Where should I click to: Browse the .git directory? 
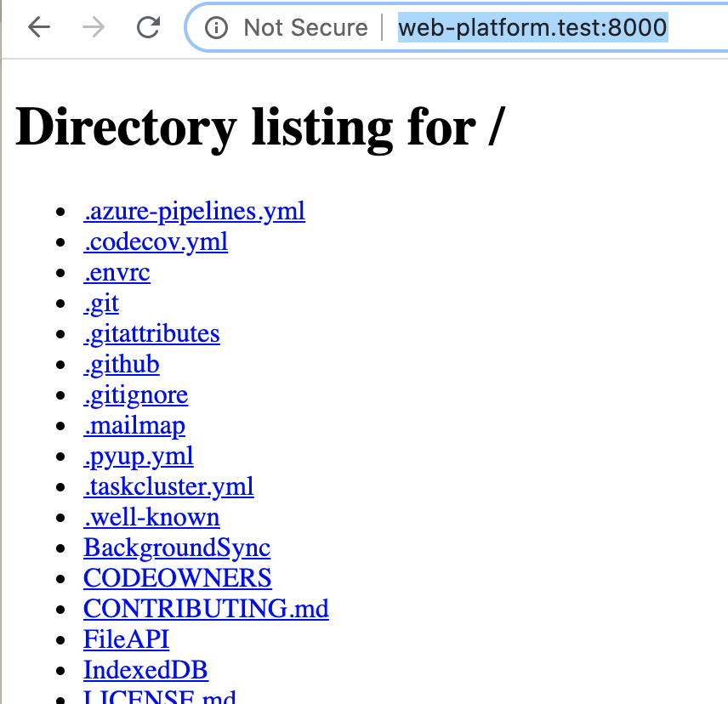pos(100,303)
